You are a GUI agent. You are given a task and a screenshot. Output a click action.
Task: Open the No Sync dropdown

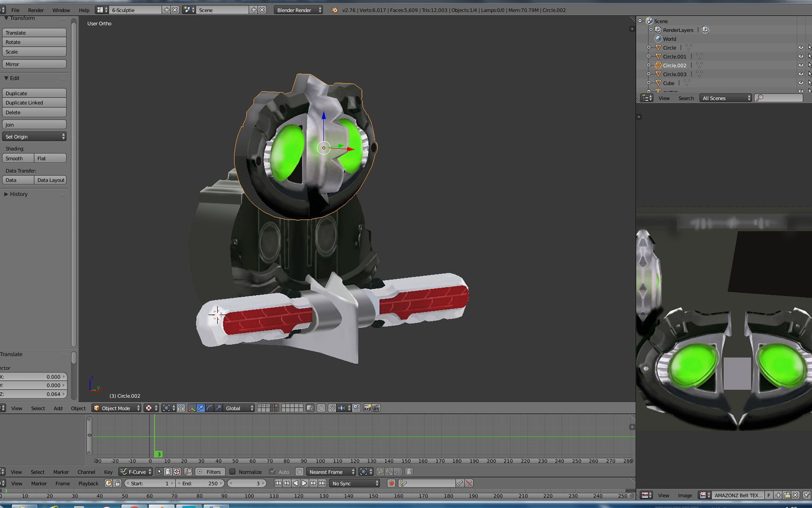pyautogui.click(x=354, y=483)
